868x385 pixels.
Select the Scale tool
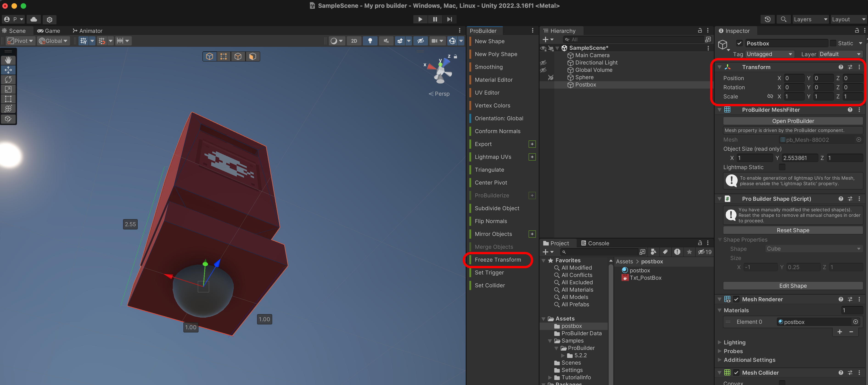[x=8, y=89]
